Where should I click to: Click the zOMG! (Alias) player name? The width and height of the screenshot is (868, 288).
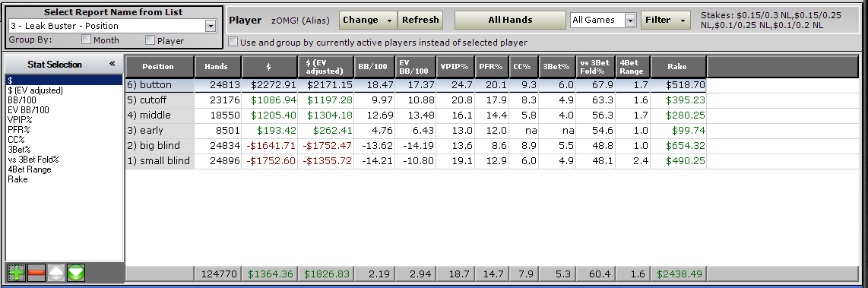coord(300,21)
